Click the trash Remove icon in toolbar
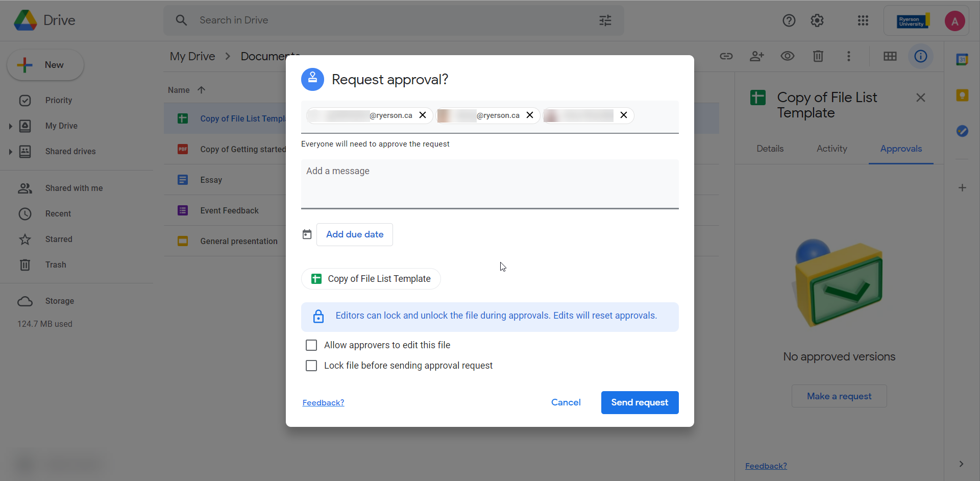Image resolution: width=980 pixels, height=481 pixels. click(x=818, y=56)
